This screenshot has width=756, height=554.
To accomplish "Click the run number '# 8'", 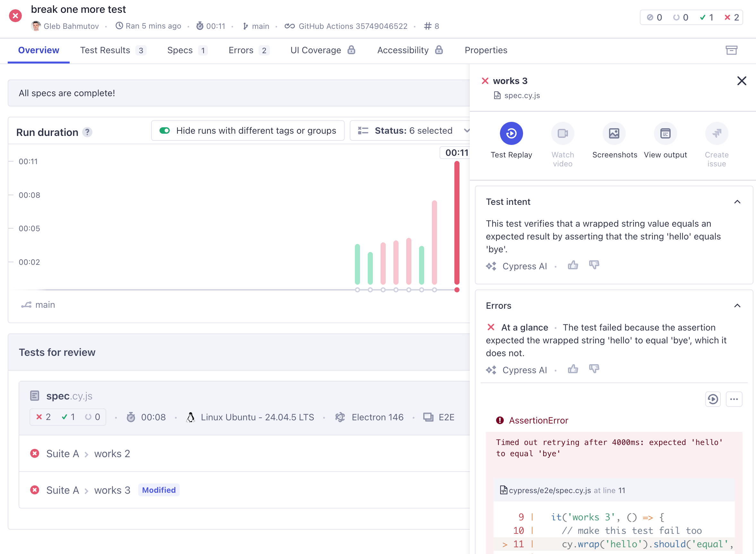I will 432,26.
